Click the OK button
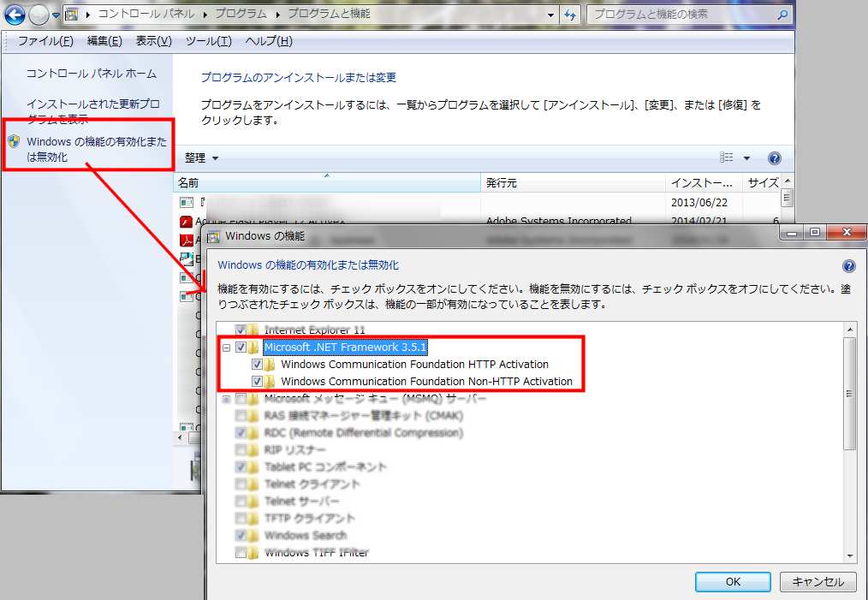The image size is (868, 600). [x=733, y=582]
